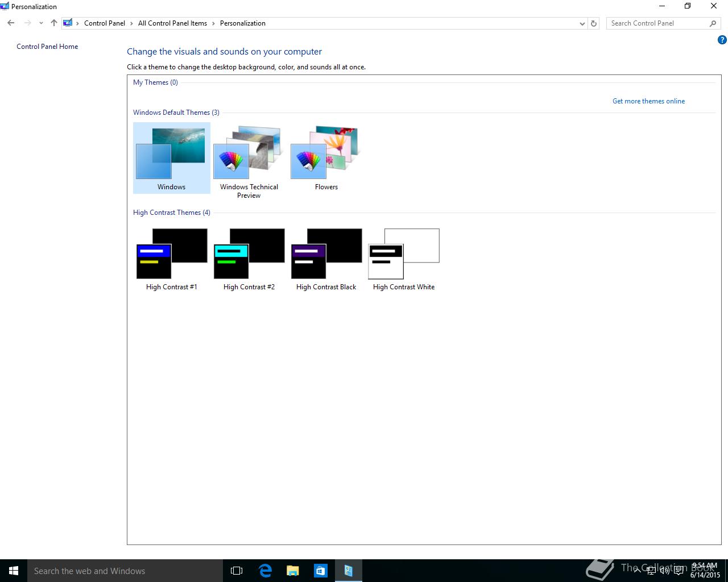Apply High Contrast #2 theme

coord(249,259)
